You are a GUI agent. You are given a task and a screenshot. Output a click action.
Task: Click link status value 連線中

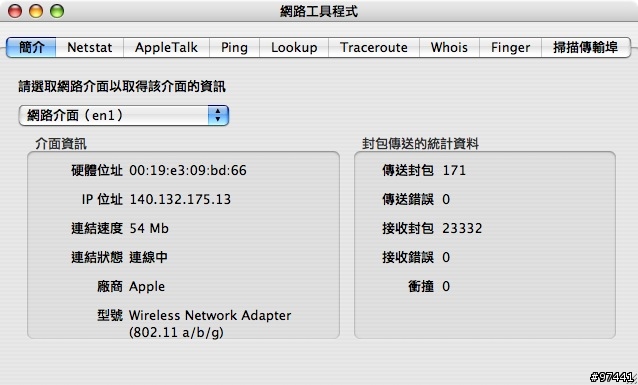coord(149,257)
